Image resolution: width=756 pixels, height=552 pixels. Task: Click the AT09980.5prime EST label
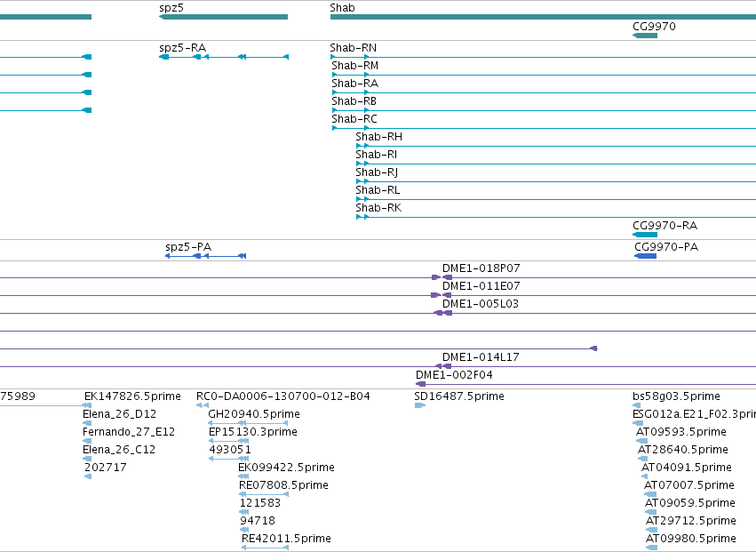coord(691,539)
